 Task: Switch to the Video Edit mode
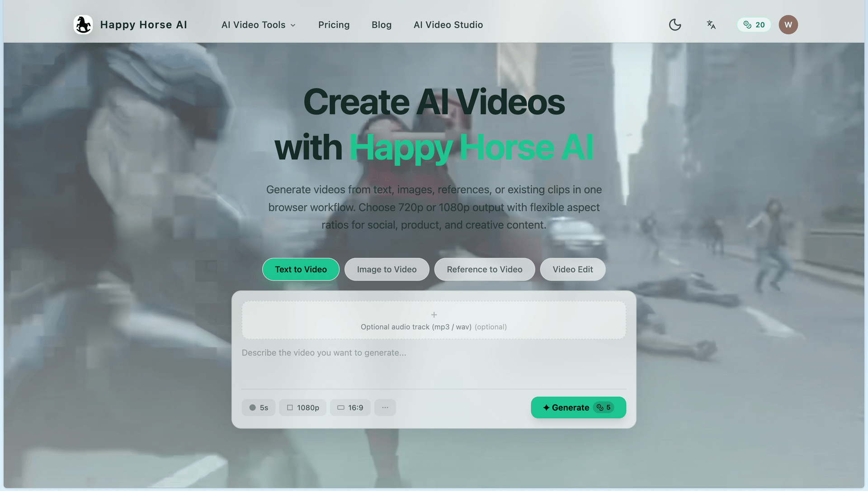[x=572, y=269]
